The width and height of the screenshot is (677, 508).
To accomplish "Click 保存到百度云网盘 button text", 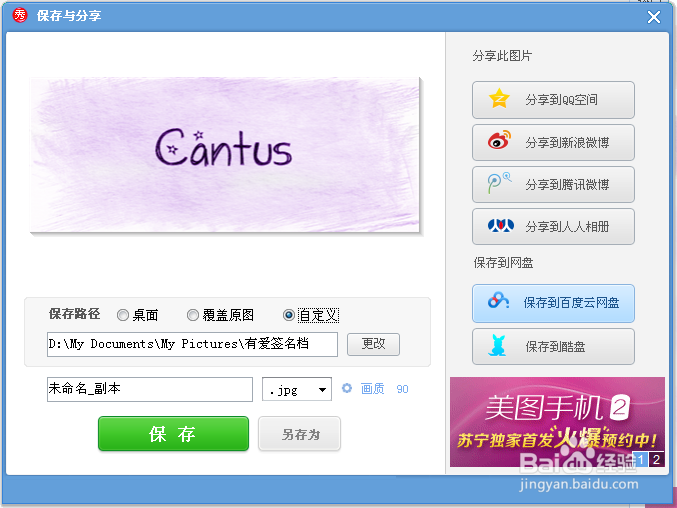I will click(571, 303).
